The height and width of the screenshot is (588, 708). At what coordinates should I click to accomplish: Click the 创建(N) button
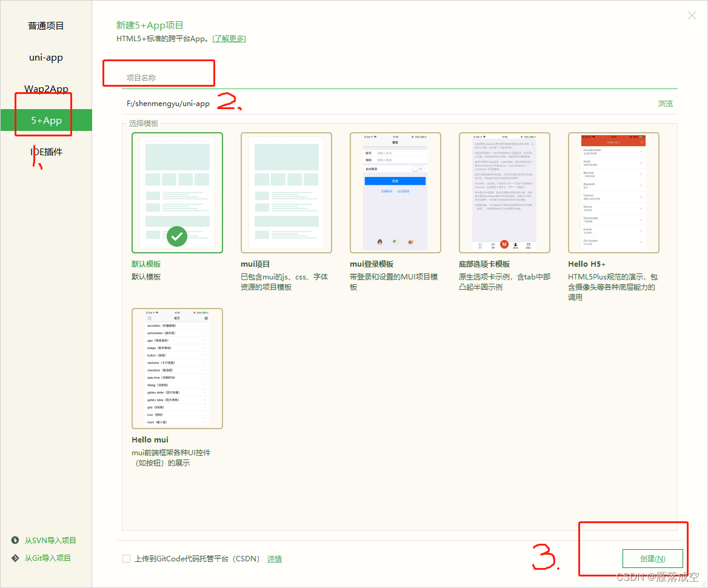coord(652,558)
